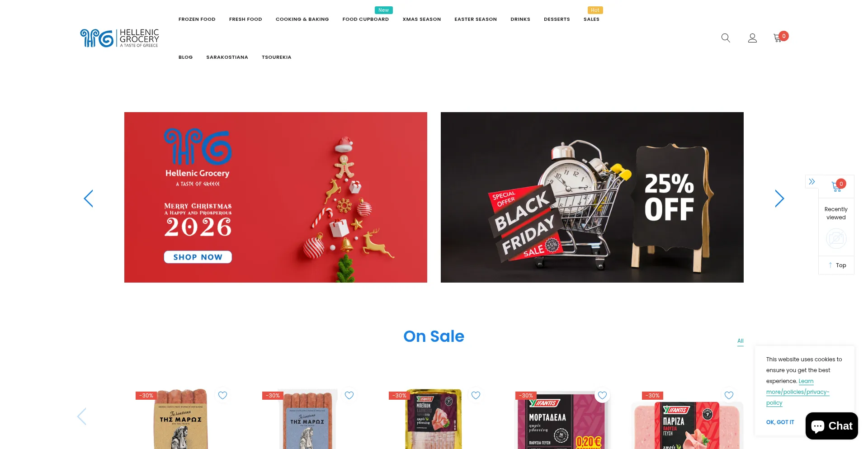Open the Sales menu item
Screen dimensions: 868x449
click(591, 19)
